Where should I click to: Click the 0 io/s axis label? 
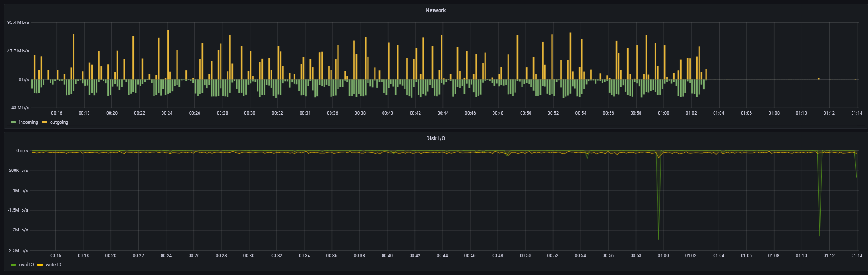(22, 151)
